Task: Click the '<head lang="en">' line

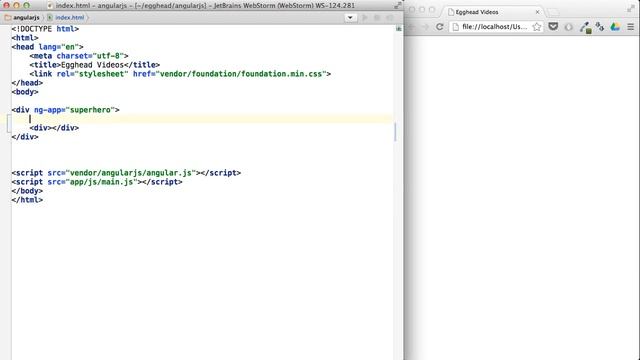Action: click(47, 47)
